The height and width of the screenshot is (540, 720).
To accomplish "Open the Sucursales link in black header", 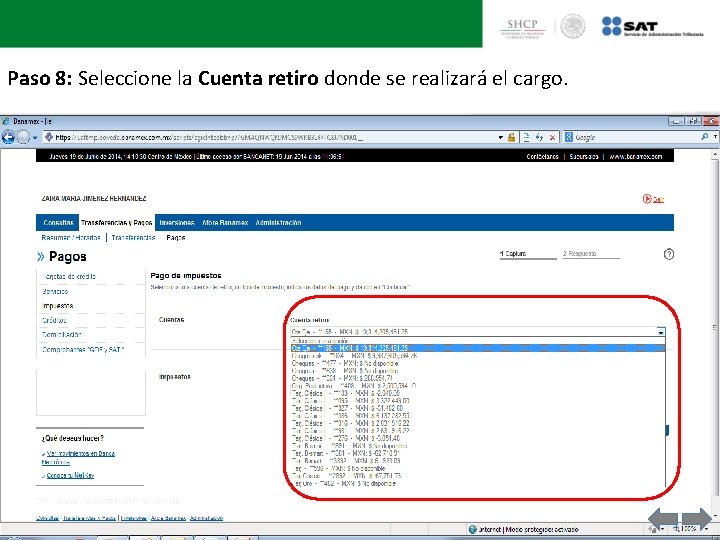I will tap(584, 157).
